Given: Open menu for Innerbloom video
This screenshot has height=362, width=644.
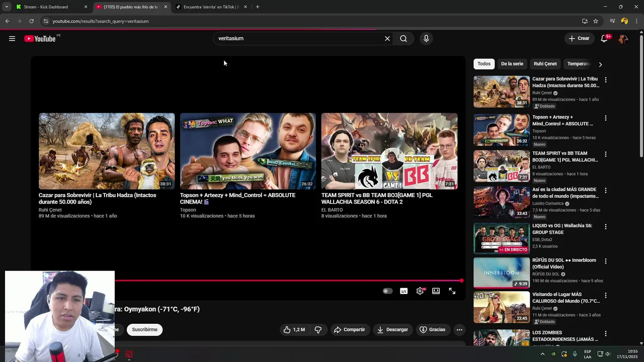Looking at the screenshot, I should (606, 261).
